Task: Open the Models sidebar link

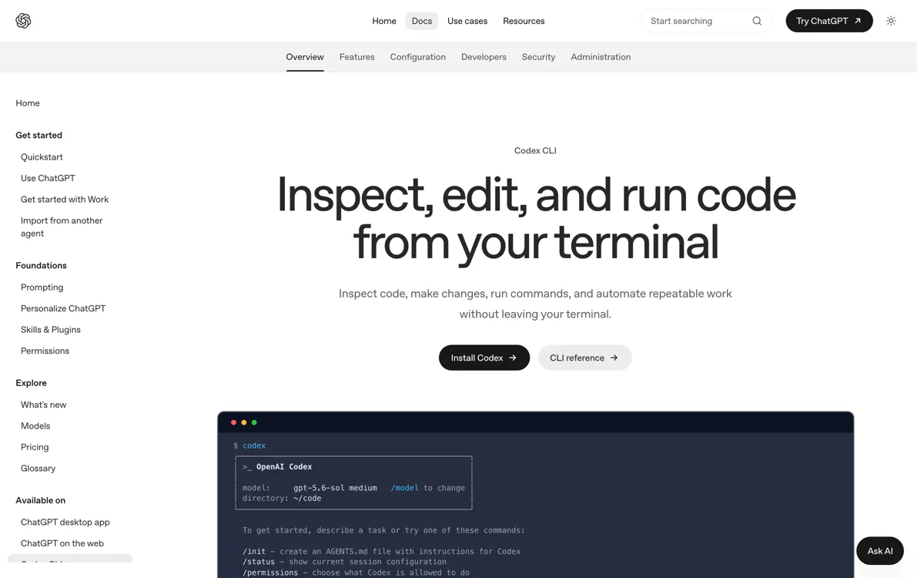Action: coord(35,426)
